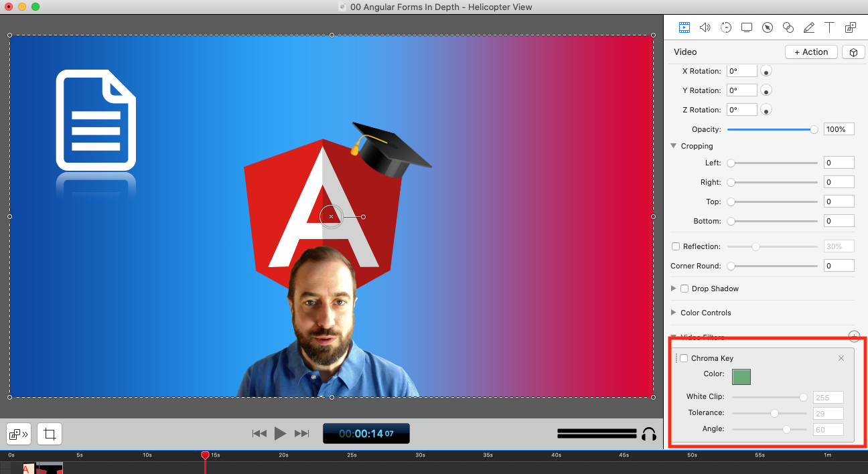Open the Video properties tab

click(684, 27)
